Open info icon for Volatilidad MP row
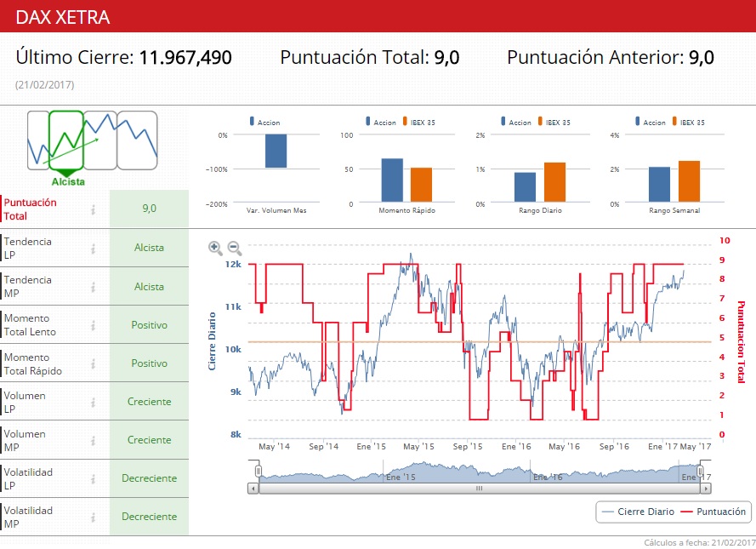 (x=93, y=518)
